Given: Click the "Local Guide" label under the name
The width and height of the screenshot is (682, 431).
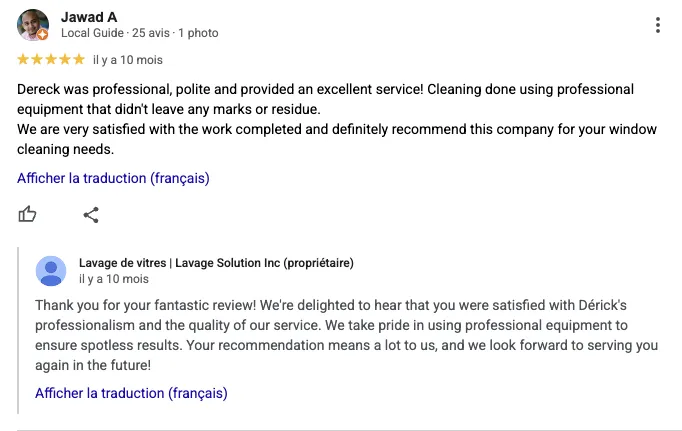Looking at the screenshot, I should (x=92, y=33).
